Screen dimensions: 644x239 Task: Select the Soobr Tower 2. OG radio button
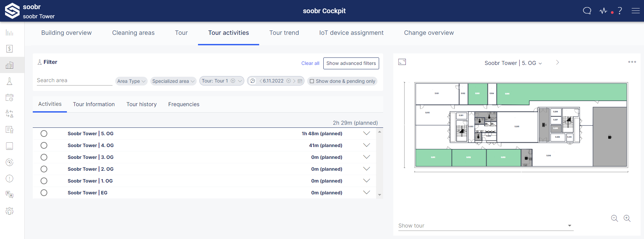[x=44, y=169]
